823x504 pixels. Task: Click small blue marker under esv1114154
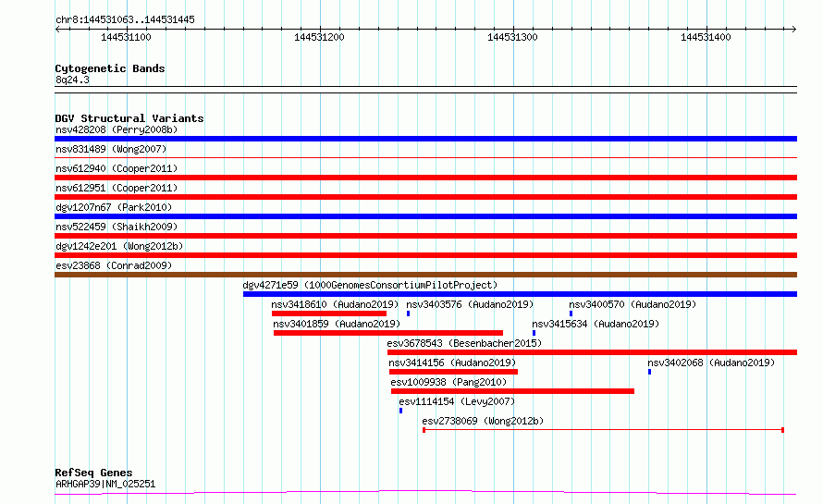[401, 411]
